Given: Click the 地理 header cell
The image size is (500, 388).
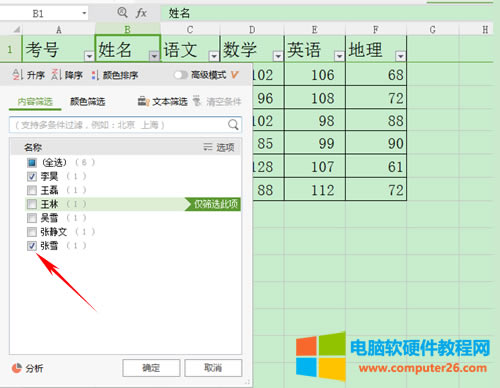Looking at the screenshot, I should tap(376, 49).
